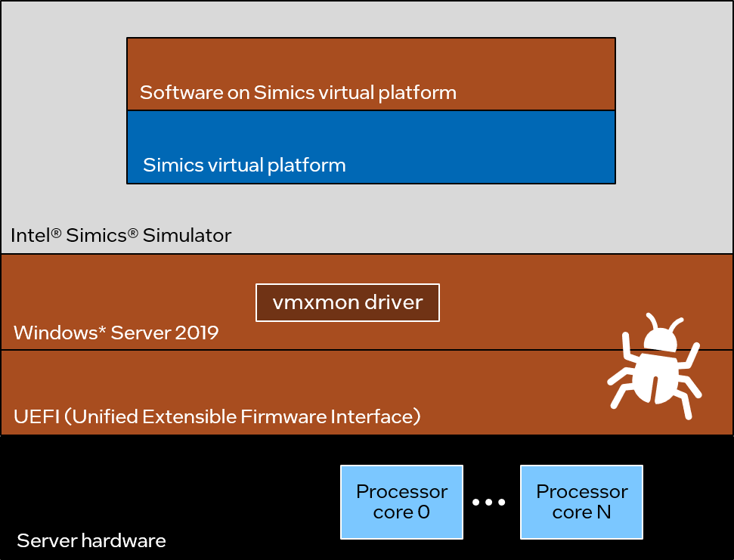
Task: Select the Windows Server 2019 label
Action: [x=116, y=333]
